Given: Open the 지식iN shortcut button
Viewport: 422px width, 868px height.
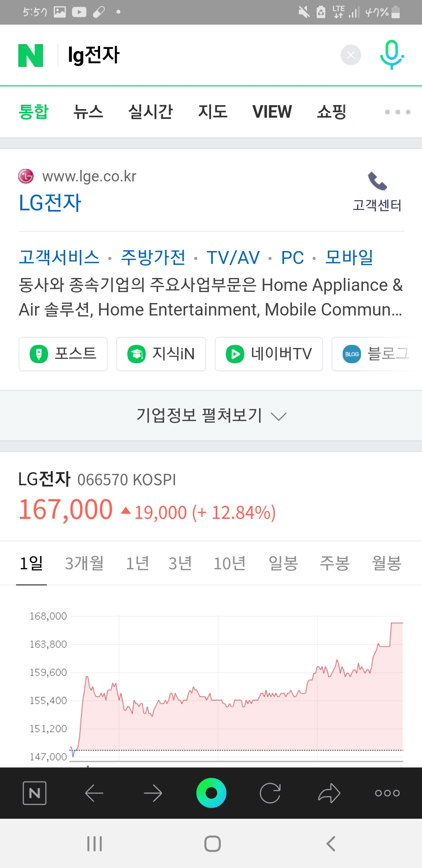Looking at the screenshot, I should pyautogui.click(x=161, y=354).
